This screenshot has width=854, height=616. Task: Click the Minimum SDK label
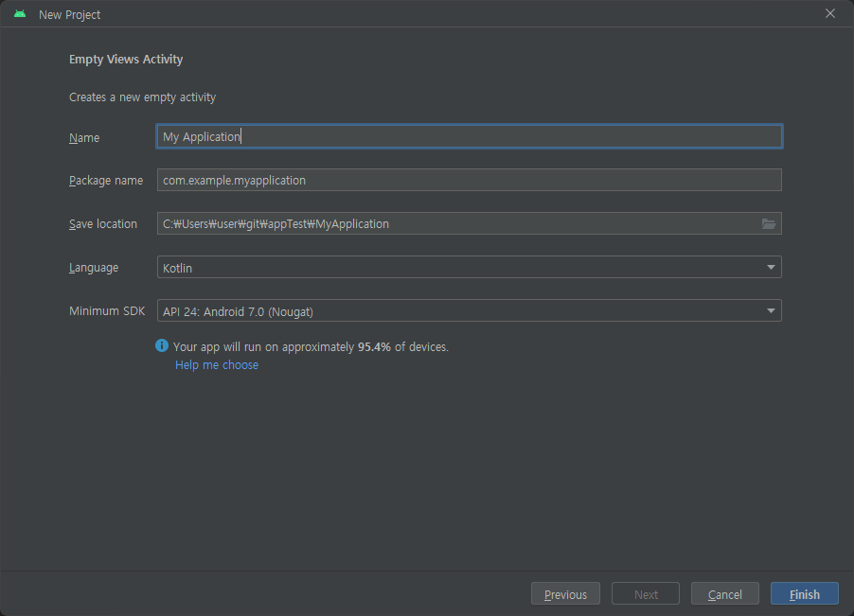(x=107, y=310)
